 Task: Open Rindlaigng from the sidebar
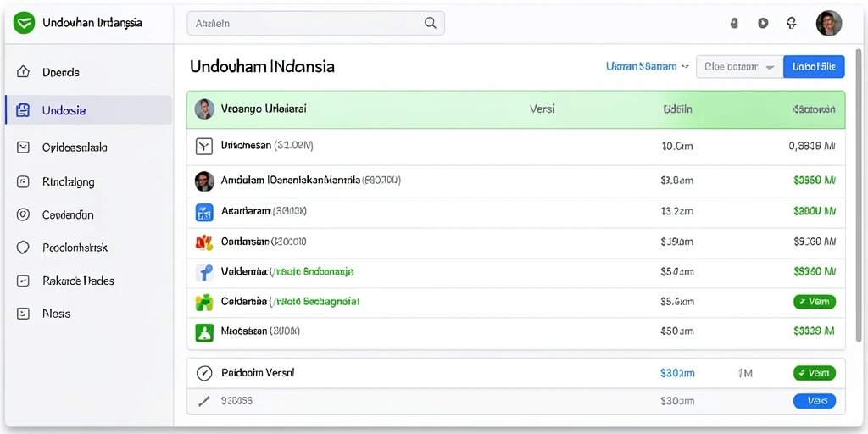pos(88,181)
